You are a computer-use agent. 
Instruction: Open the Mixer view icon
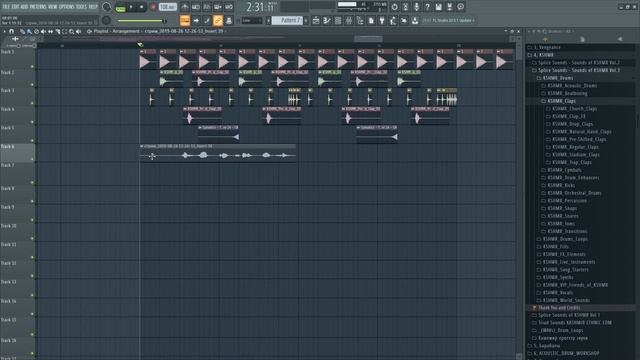(349, 20)
